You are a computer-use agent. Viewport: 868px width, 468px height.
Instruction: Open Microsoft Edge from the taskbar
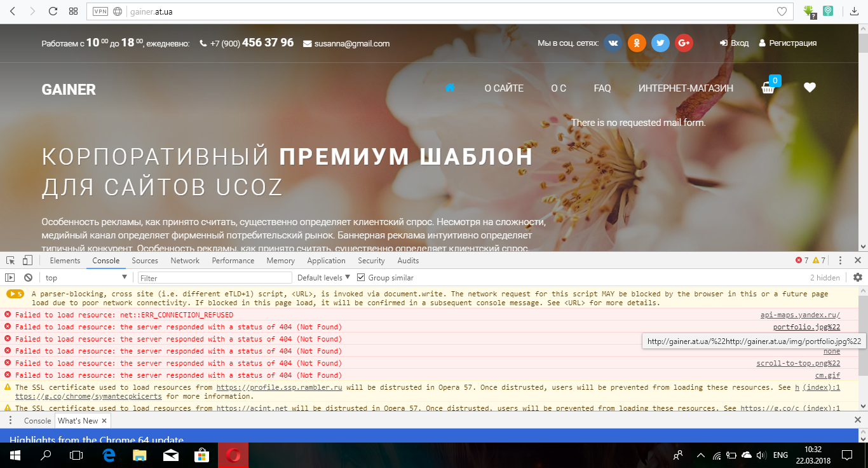(x=108, y=455)
